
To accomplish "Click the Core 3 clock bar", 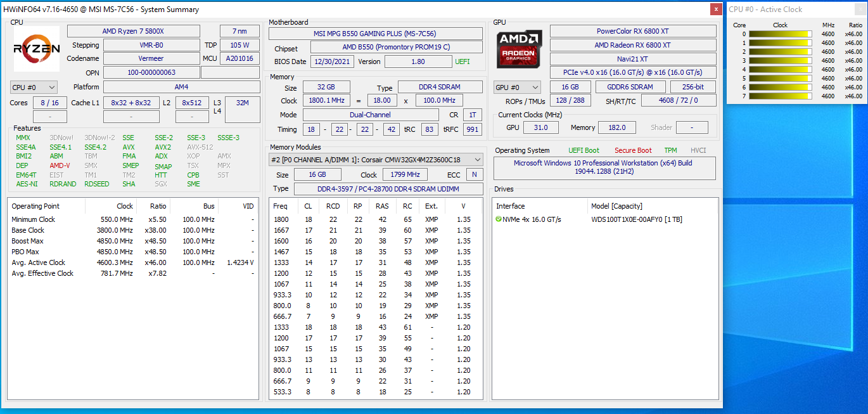I will pos(781,61).
